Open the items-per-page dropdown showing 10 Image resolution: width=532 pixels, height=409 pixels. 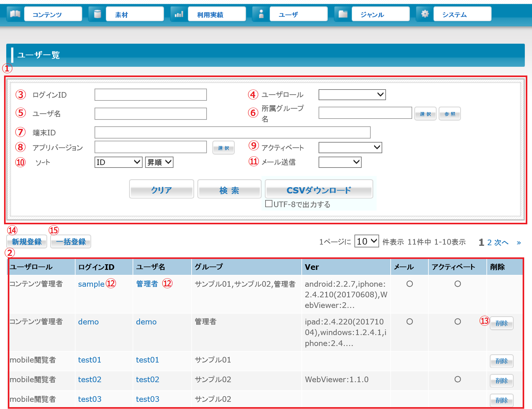point(366,241)
